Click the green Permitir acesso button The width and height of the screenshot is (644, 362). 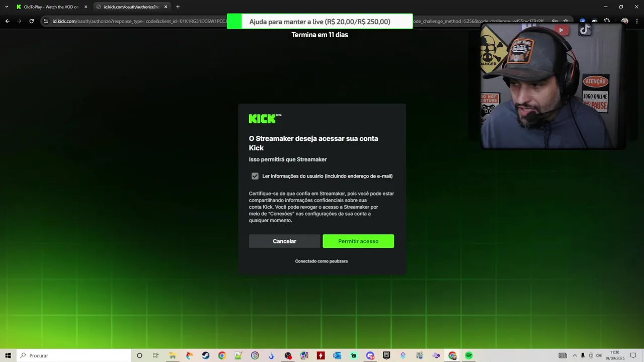[358, 241]
